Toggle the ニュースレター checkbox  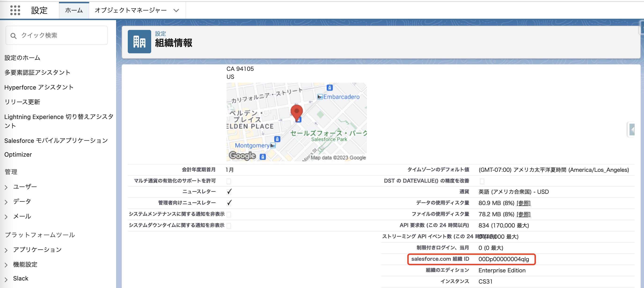click(229, 192)
